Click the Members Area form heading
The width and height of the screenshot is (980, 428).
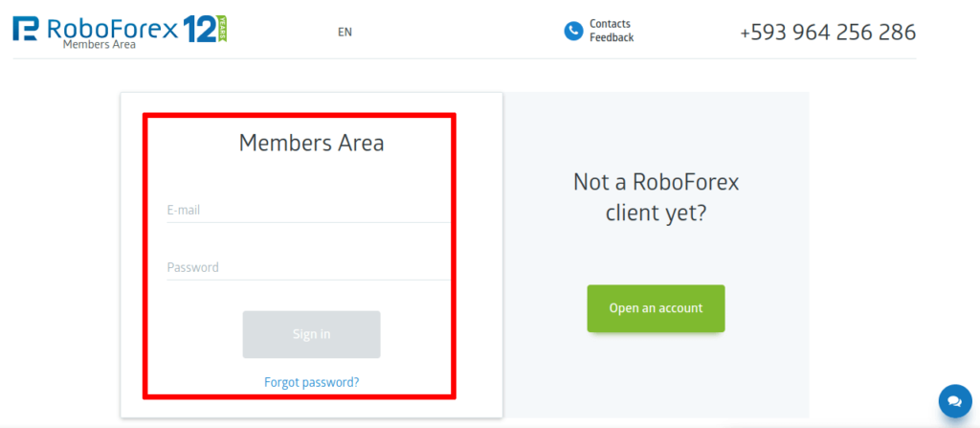click(x=311, y=144)
